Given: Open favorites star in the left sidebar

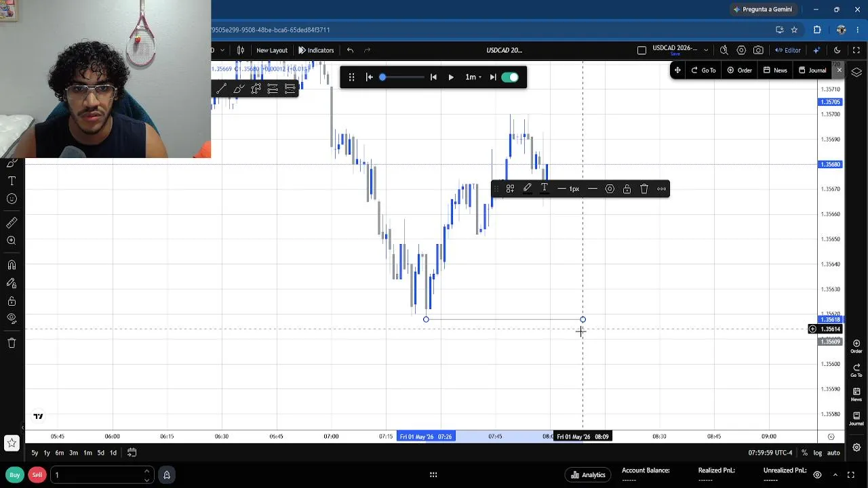Looking at the screenshot, I should pyautogui.click(x=12, y=444).
